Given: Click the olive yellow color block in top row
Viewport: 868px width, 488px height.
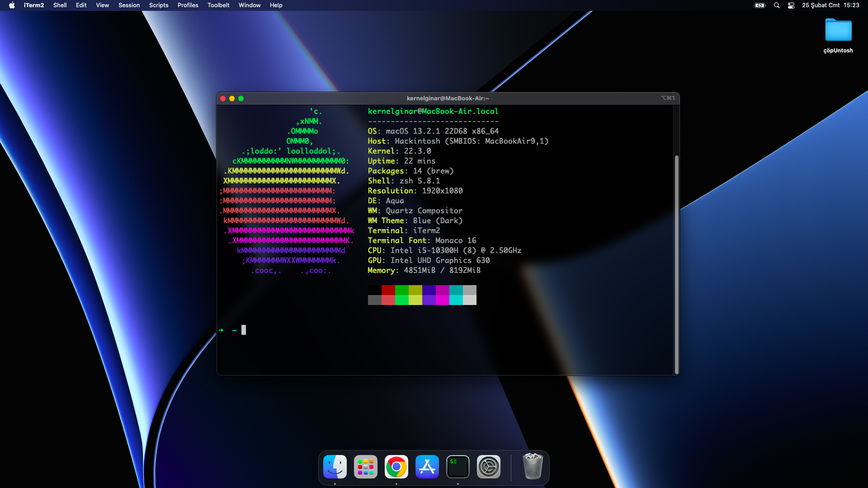Looking at the screenshot, I should coord(415,290).
